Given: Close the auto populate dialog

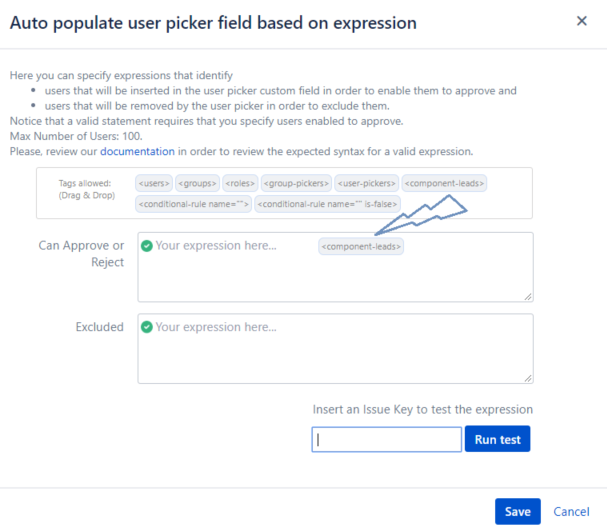Looking at the screenshot, I should click(582, 21).
